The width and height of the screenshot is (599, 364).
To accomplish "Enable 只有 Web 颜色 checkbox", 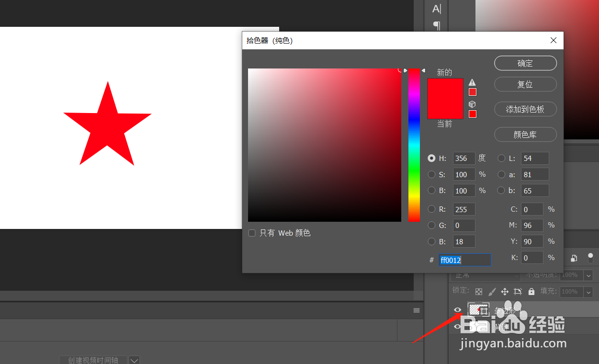I will pos(252,233).
